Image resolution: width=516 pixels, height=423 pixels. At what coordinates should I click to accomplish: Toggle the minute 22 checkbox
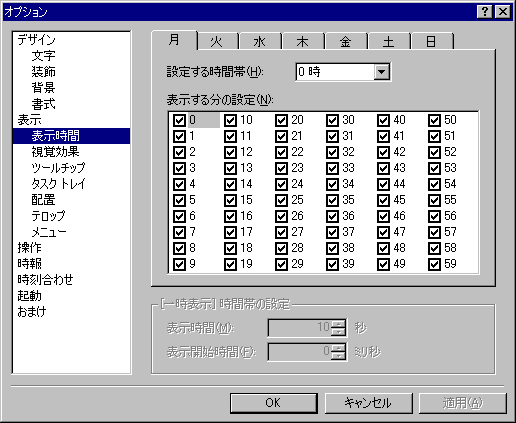(281, 152)
